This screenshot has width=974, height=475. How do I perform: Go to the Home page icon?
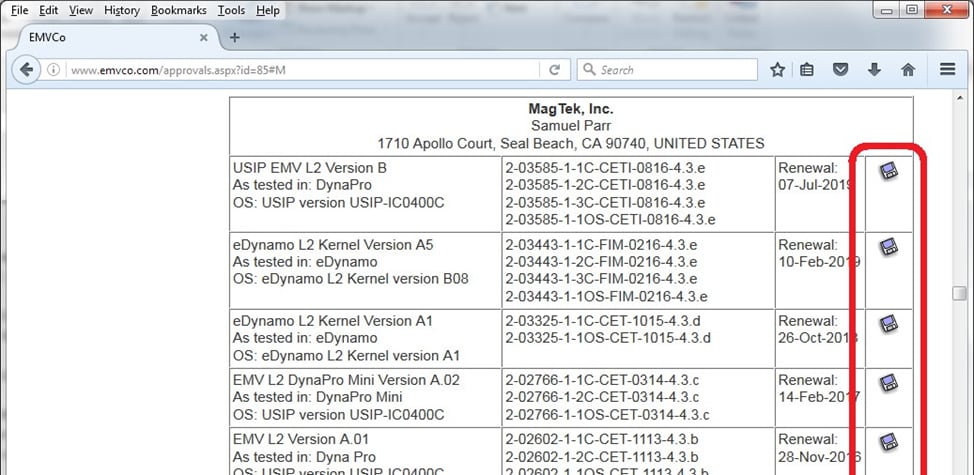click(908, 70)
